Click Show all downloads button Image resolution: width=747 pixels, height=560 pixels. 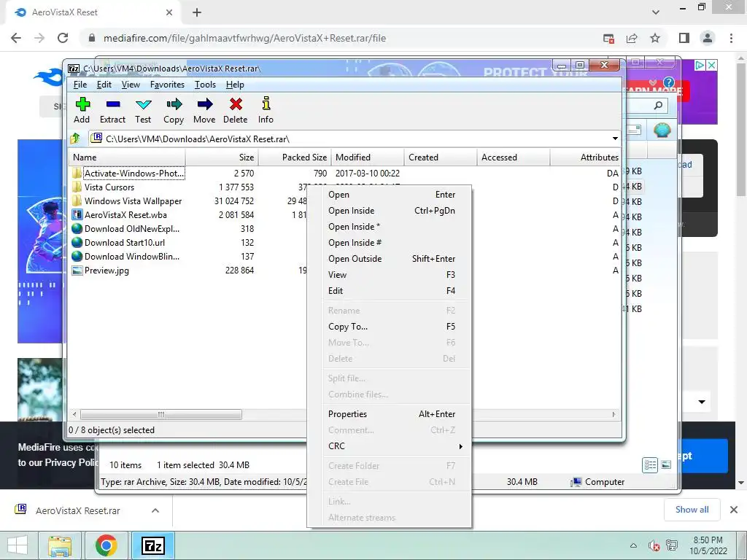click(692, 510)
